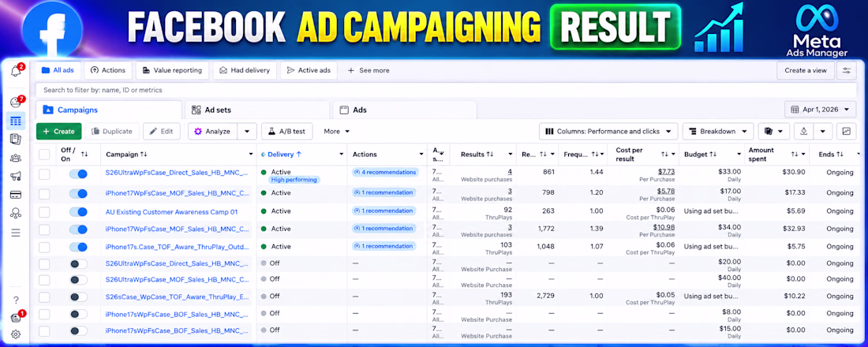This screenshot has width=868, height=347.
Task: Open the Actions column header dropdown arrow
Action: click(x=421, y=155)
